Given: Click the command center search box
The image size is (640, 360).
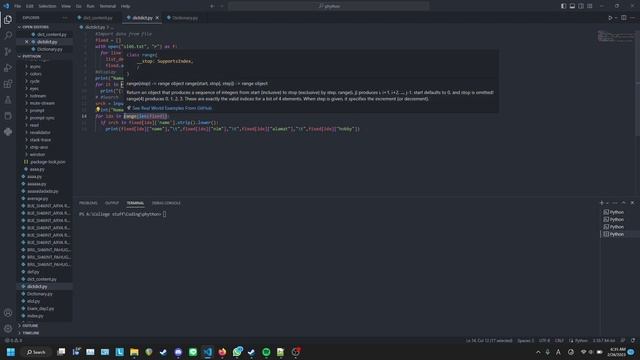Looking at the screenshot, I should click(x=329, y=6).
